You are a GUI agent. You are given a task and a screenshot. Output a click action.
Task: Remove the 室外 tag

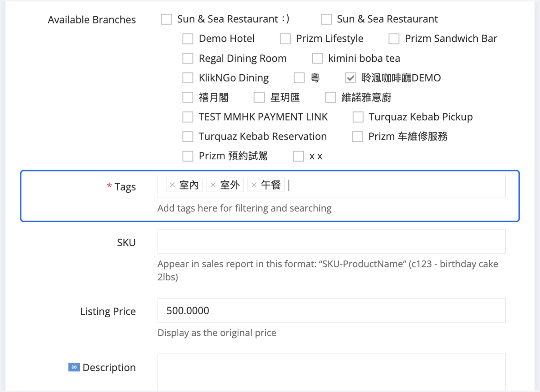[213, 185]
